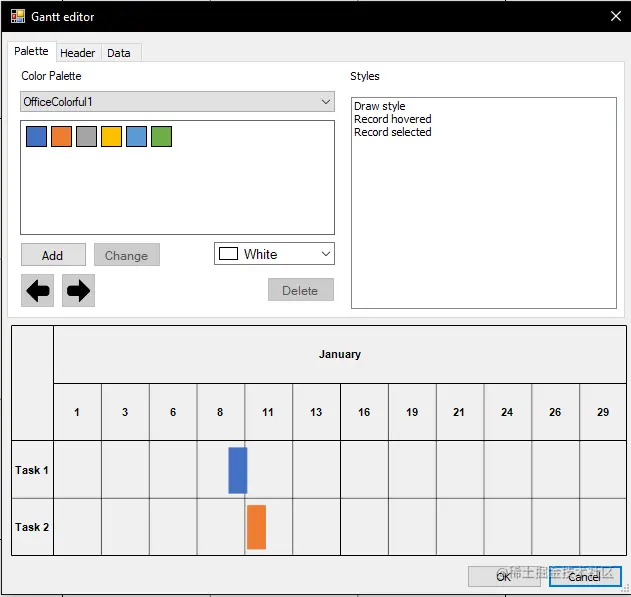Image resolution: width=631 pixels, height=597 pixels.
Task: Open the White color dropdown
Action: coord(274,254)
